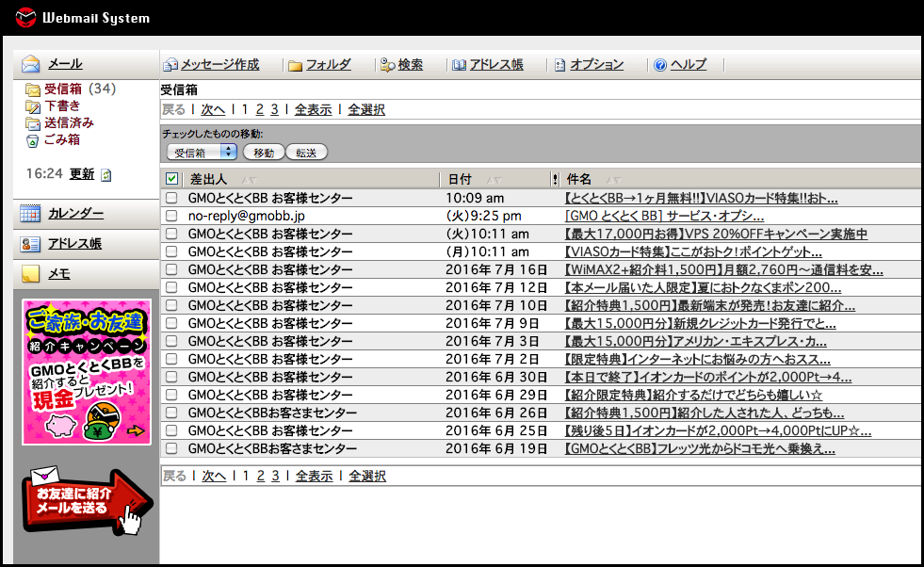
Task: Click the 更新 refresh link
Action: [x=82, y=174]
